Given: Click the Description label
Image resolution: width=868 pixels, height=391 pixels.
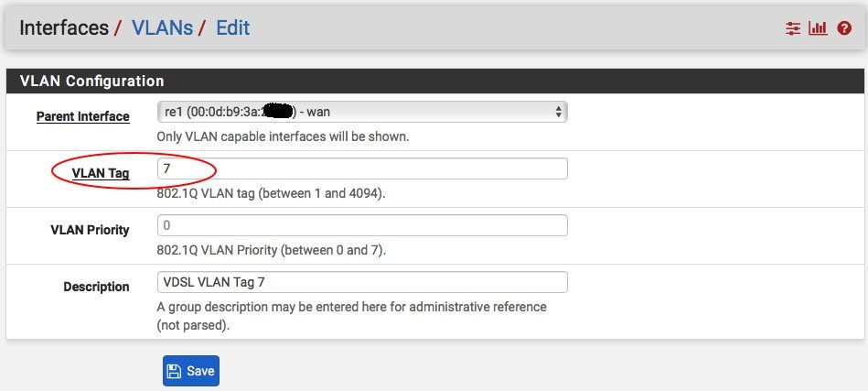Looking at the screenshot, I should coord(96,287).
